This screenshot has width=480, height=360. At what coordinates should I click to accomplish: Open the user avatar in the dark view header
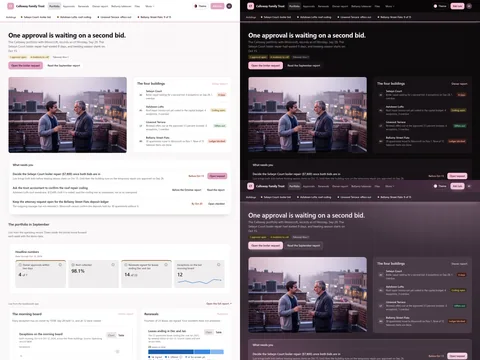[x=469, y=6]
